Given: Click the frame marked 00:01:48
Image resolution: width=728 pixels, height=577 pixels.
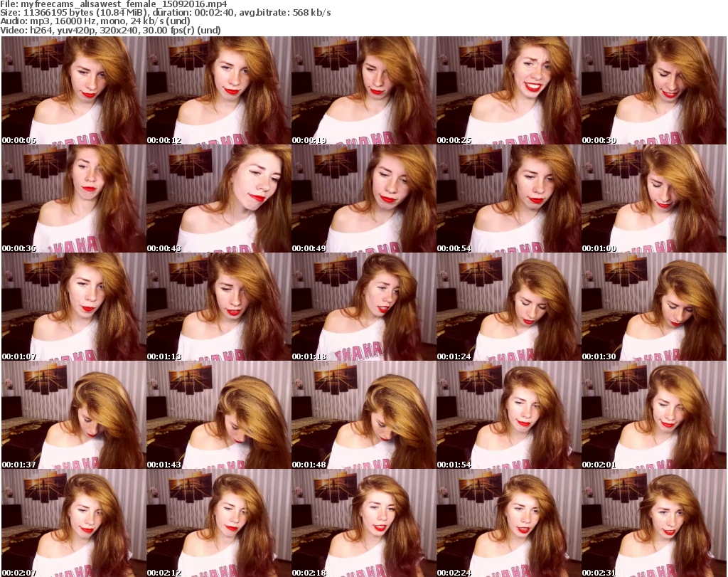Looking at the screenshot, I should click(363, 415).
